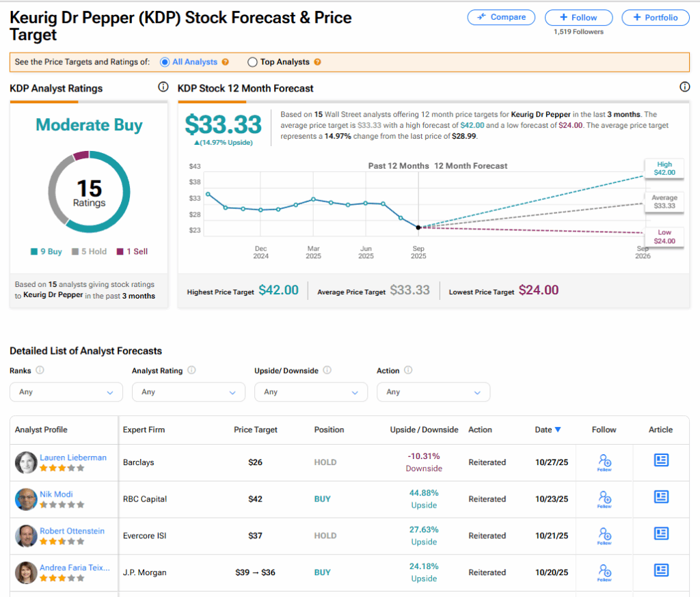Click Follow icon for Lauren Lieberman
700x597 pixels.
pos(604,462)
